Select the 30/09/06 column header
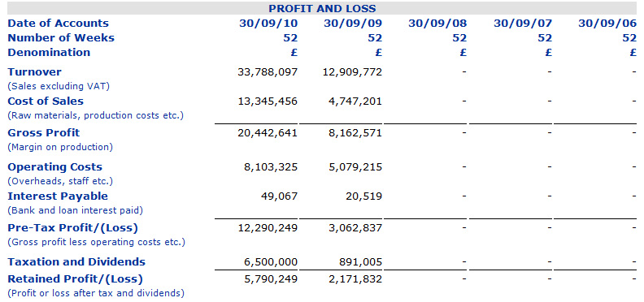 607,23
